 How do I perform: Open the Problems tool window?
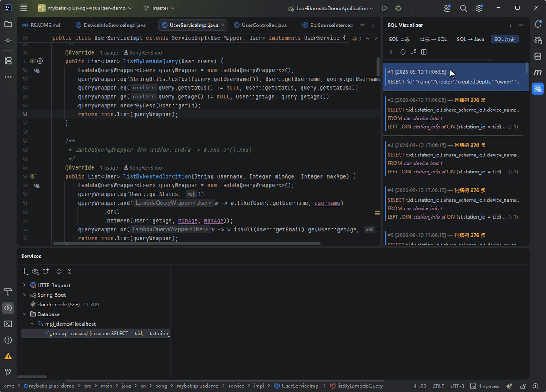coord(8,340)
